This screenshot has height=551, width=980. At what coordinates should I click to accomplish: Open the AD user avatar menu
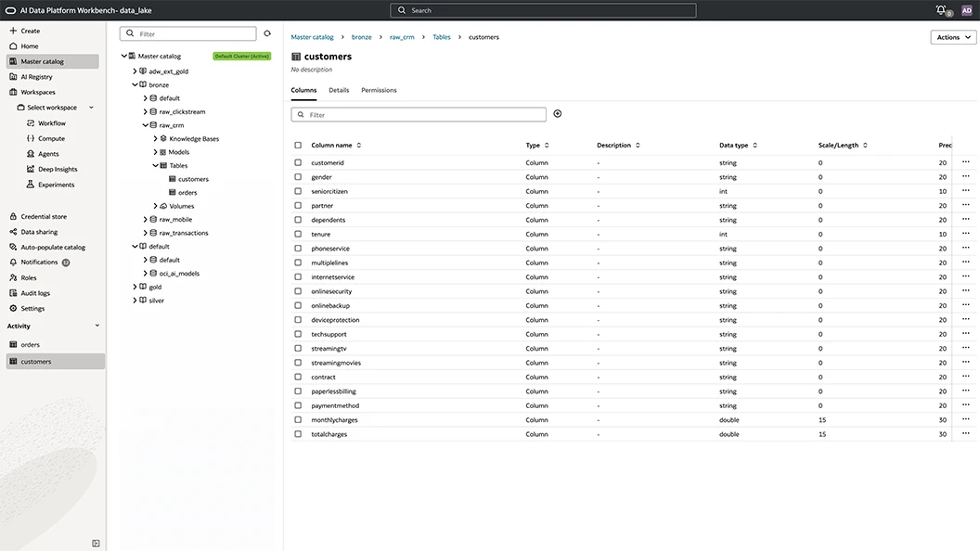click(966, 10)
